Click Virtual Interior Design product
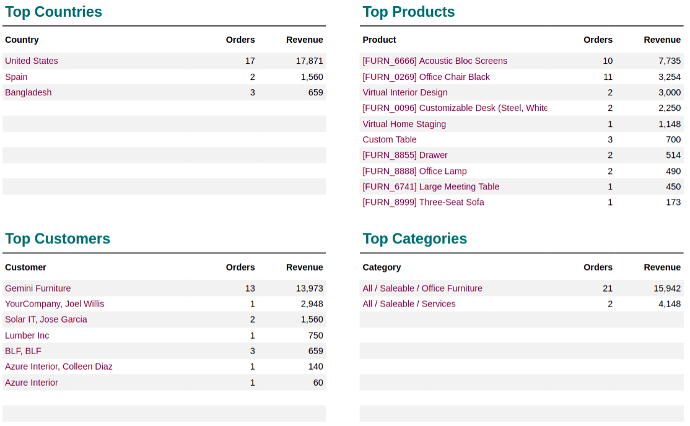The image size is (690, 426). click(x=404, y=93)
